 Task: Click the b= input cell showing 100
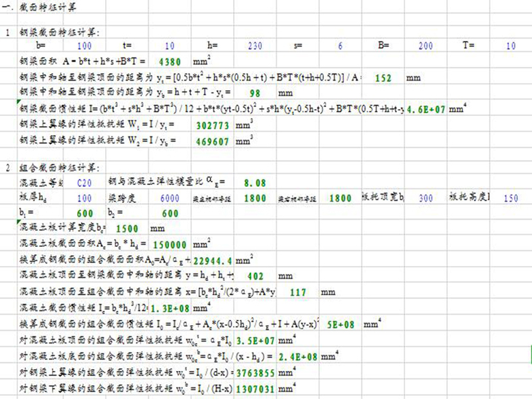tap(85, 46)
